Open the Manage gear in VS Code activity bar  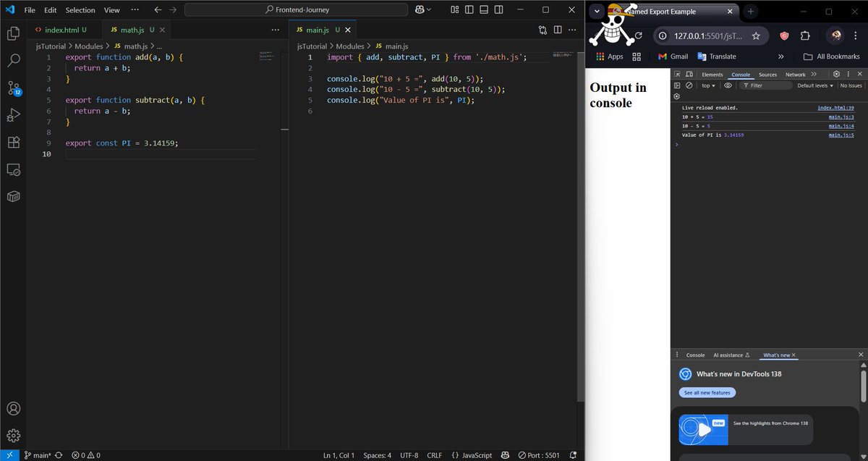tap(13, 436)
